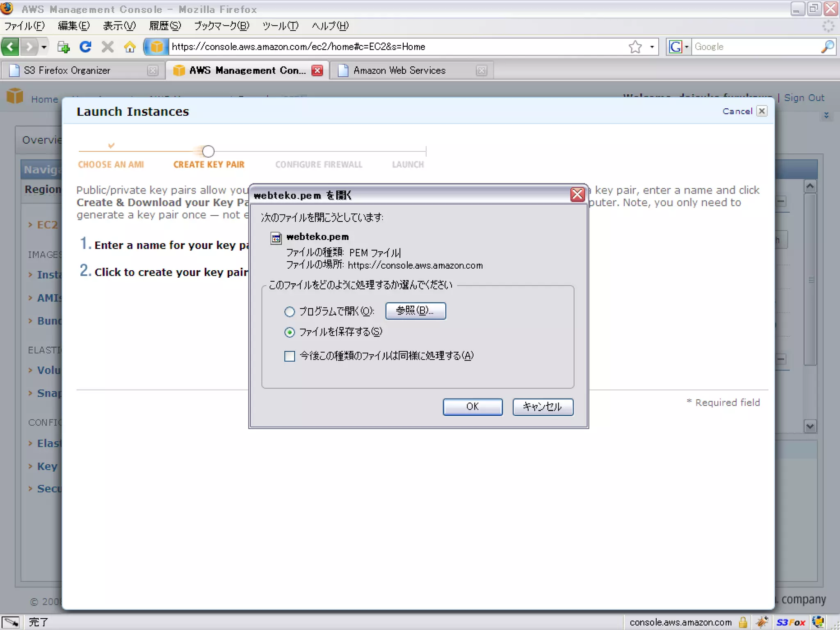Open the URL bar history dropdown arrow
The image size is (840, 630).
652,47
